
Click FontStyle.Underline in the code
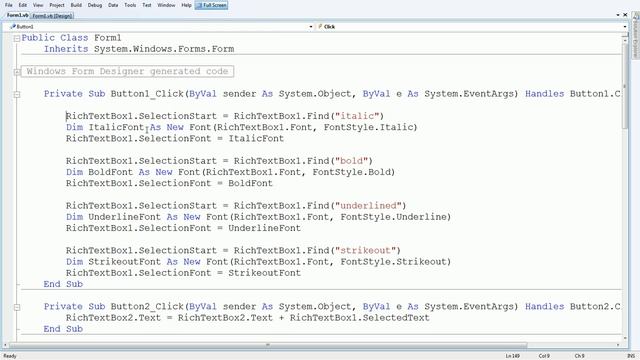click(393, 217)
